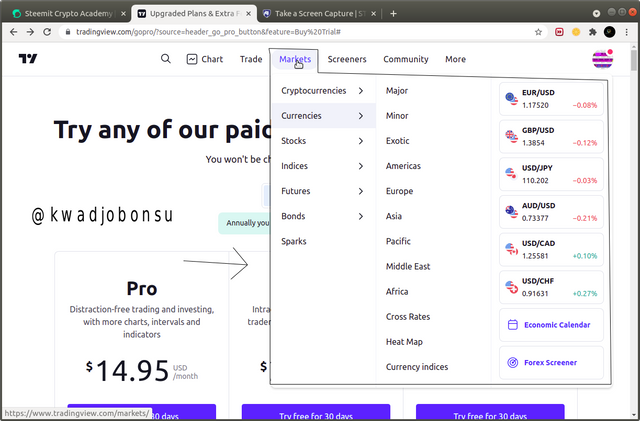The height and width of the screenshot is (421, 640).
Task: Bookmark this page with star icon
Action: (x=538, y=32)
